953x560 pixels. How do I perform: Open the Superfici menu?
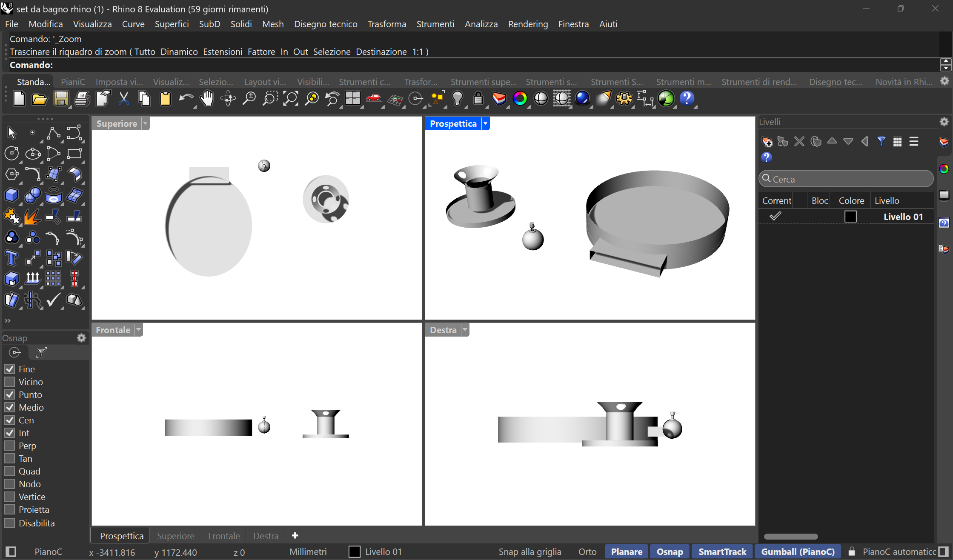click(x=172, y=24)
